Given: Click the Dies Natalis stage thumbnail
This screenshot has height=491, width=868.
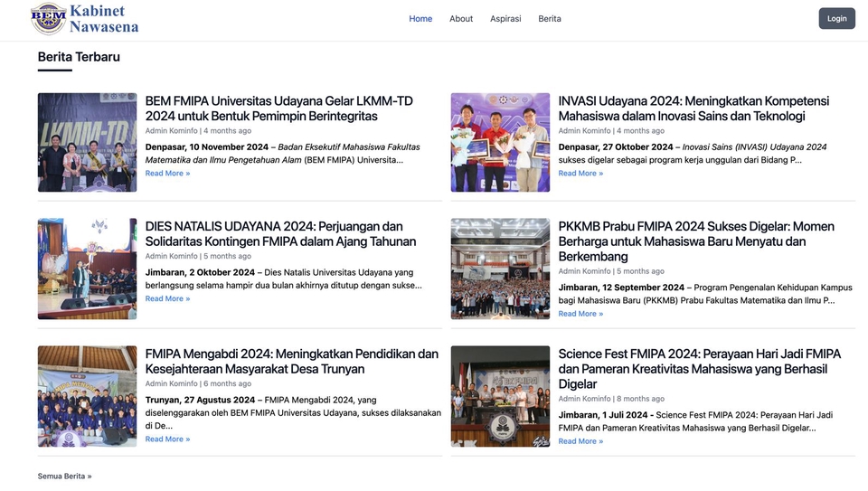Looking at the screenshot, I should coord(87,269).
